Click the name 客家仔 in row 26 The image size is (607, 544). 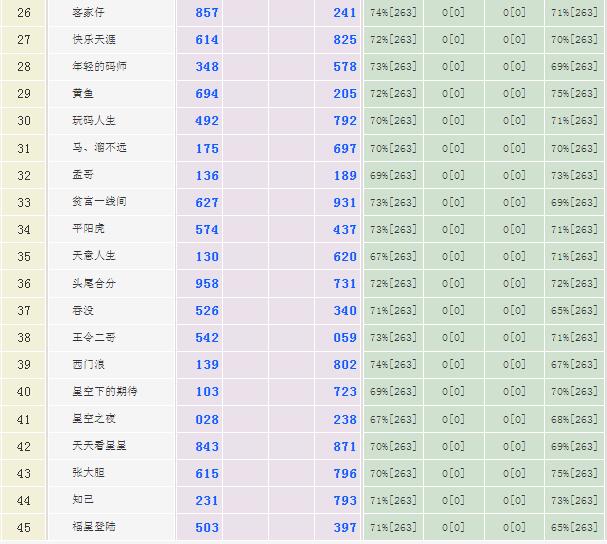tap(87, 13)
